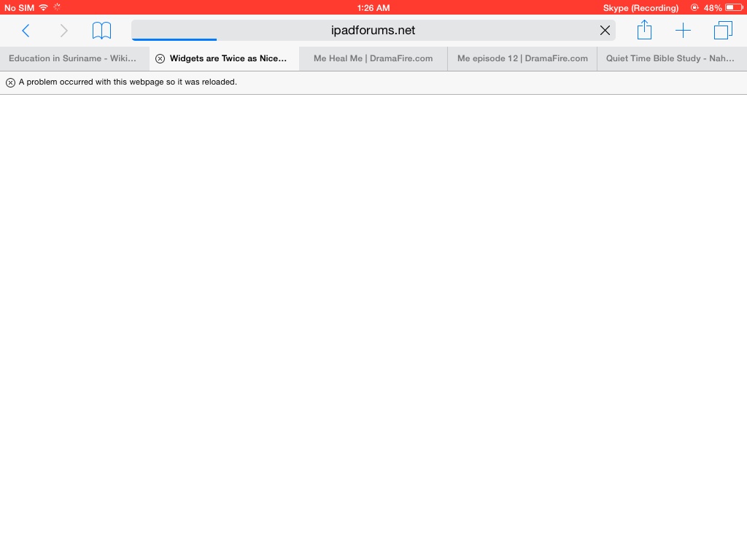747x560 pixels.
Task: Open Me episode 12 DramaFire tab
Action: (522, 58)
